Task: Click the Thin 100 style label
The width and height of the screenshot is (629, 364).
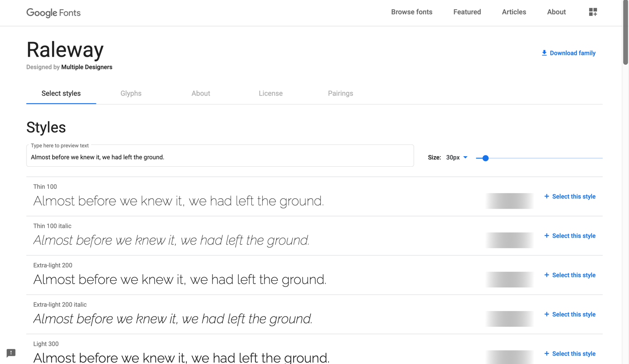Action: click(45, 187)
